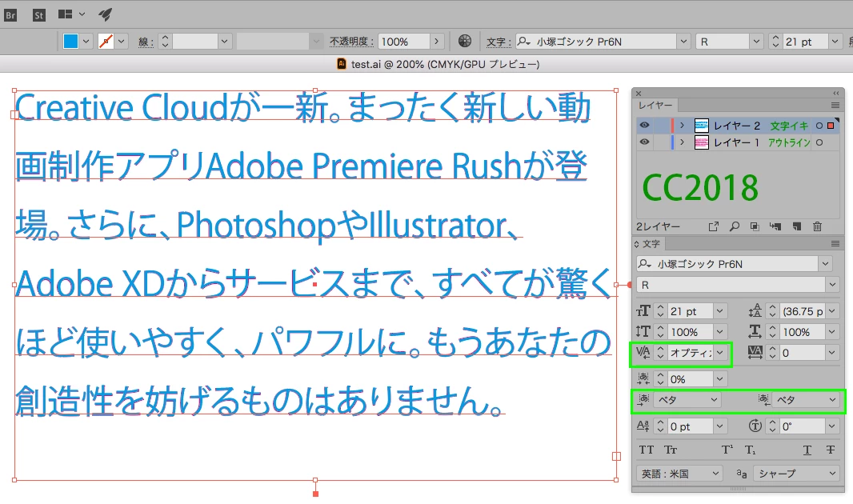Click the red selection indicator of レイヤー 2

pos(831,126)
